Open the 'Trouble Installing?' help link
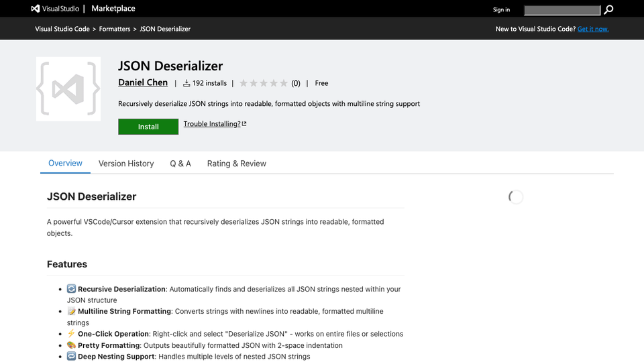The height and width of the screenshot is (362, 644). click(x=212, y=124)
